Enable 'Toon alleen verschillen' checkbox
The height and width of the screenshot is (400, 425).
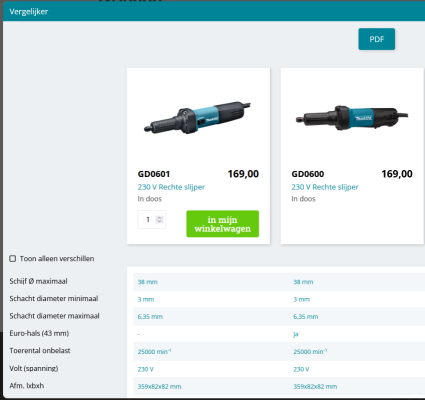click(x=13, y=259)
